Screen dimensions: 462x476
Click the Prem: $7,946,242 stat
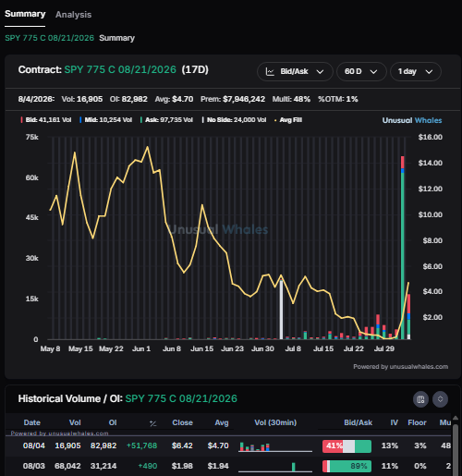click(x=233, y=99)
